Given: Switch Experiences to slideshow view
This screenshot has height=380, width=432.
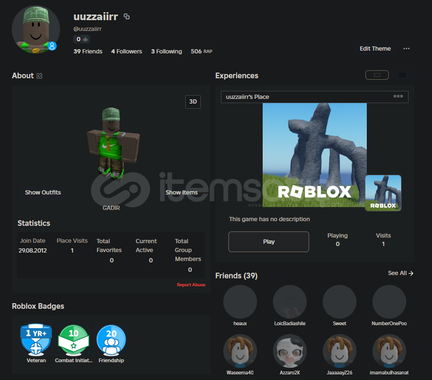Looking at the screenshot, I should point(377,75).
